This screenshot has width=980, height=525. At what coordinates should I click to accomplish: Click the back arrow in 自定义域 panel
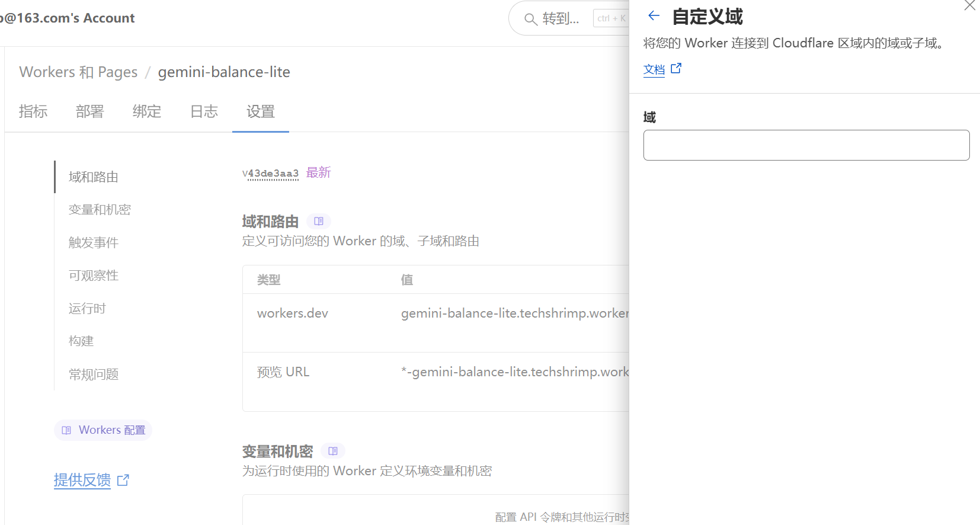coord(654,16)
